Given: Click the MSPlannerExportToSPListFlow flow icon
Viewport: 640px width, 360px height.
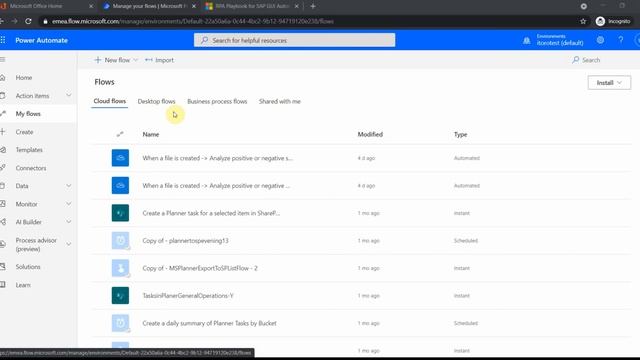Looking at the screenshot, I should coord(120,268).
